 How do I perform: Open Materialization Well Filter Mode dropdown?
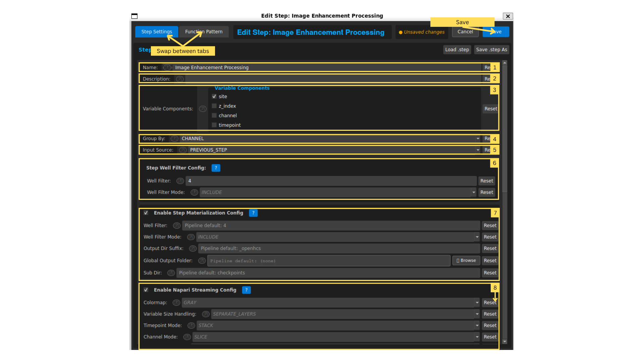pyautogui.click(x=338, y=237)
